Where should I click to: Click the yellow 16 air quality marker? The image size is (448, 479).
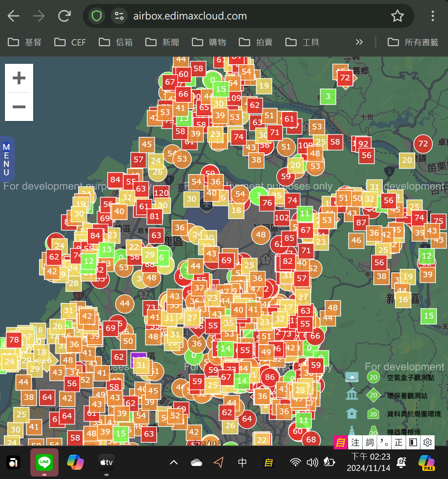403,300
